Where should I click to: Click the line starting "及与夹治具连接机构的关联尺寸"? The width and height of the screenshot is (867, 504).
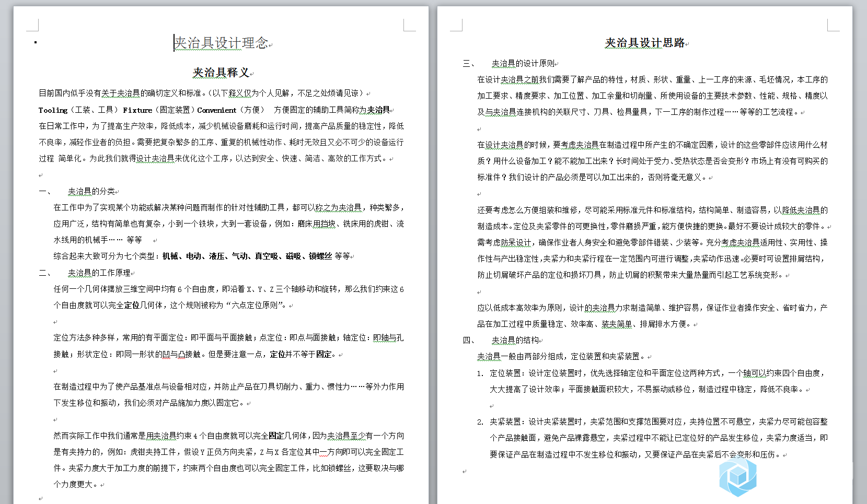click(638, 112)
